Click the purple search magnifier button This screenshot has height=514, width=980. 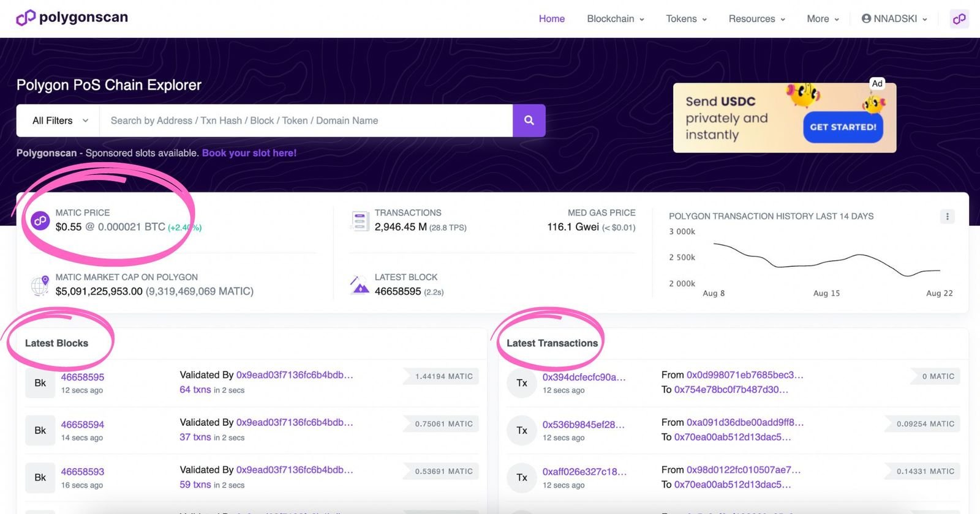tap(529, 121)
